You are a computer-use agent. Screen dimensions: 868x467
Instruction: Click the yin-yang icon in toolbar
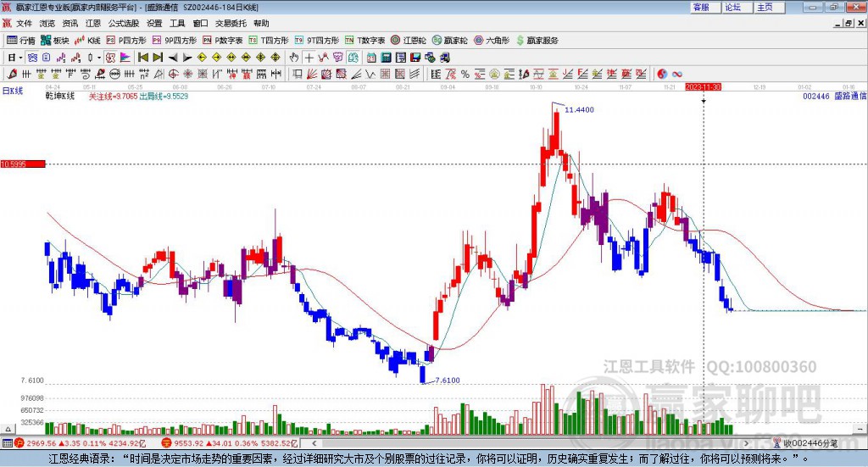[662, 74]
